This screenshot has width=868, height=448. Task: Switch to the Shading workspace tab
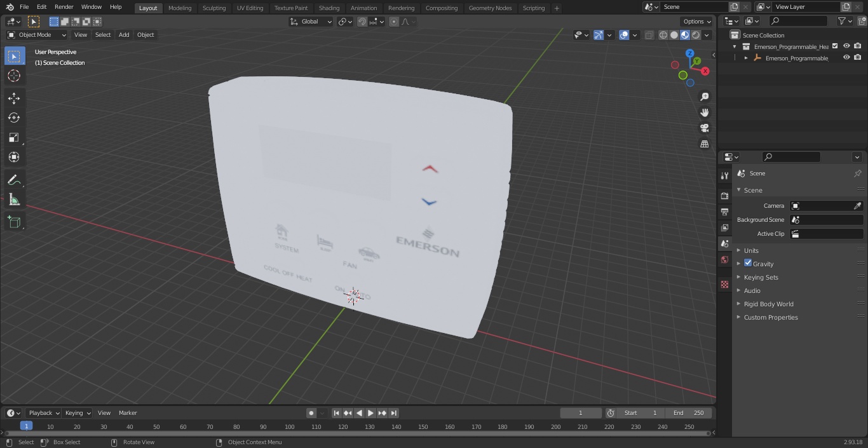(x=329, y=8)
